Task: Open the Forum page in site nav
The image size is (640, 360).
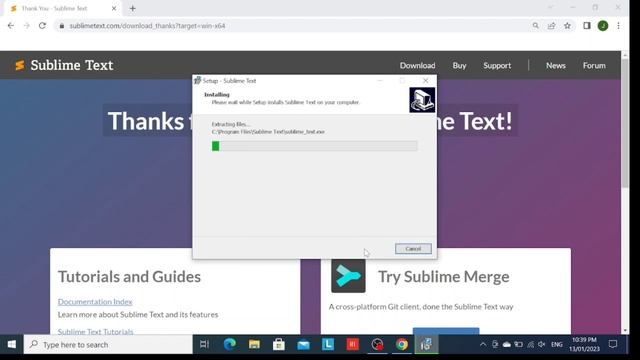Action: [594, 65]
